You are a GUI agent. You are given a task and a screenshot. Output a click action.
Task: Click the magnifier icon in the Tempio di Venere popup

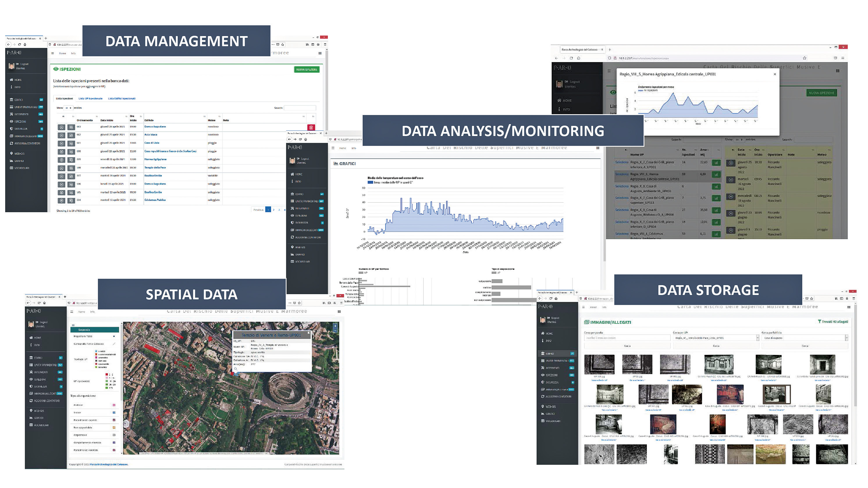pos(236,369)
